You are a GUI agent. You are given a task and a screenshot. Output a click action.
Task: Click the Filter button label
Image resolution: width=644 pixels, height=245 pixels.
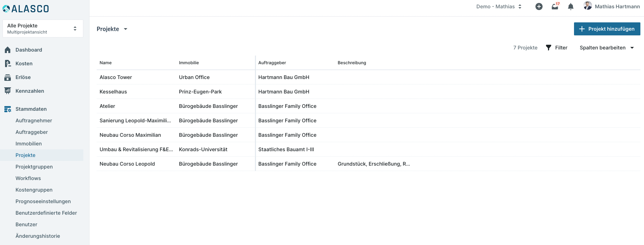tap(561, 48)
